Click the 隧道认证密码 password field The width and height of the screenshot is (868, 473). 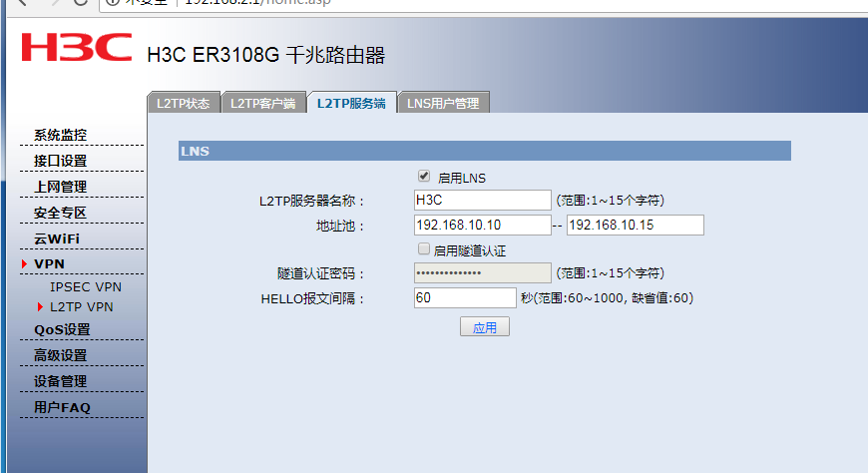tap(482, 273)
